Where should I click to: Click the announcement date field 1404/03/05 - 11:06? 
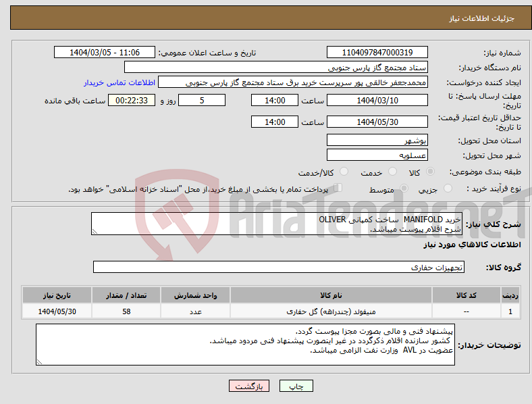coord(105,52)
